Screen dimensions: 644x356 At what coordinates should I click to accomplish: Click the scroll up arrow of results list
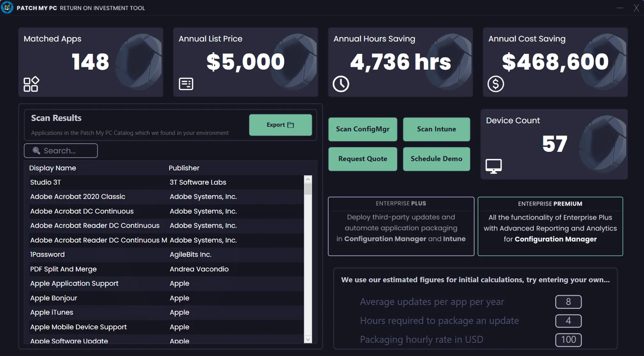pos(308,179)
